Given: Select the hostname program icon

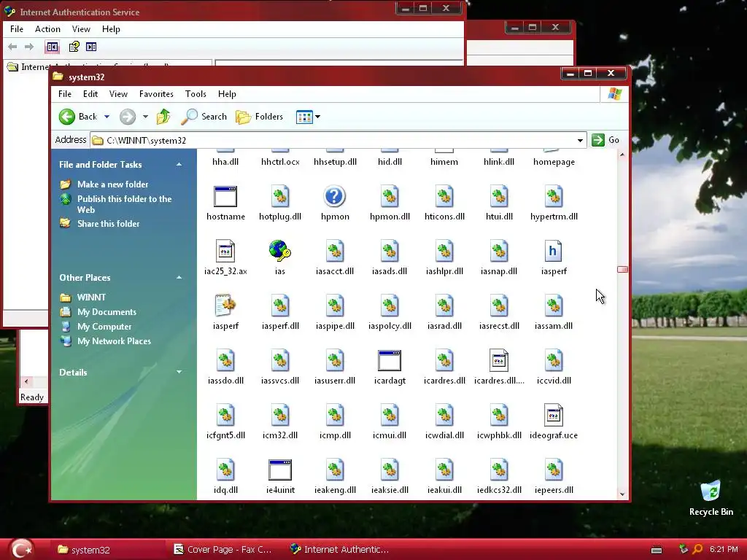Looking at the screenshot, I should pos(225,196).
